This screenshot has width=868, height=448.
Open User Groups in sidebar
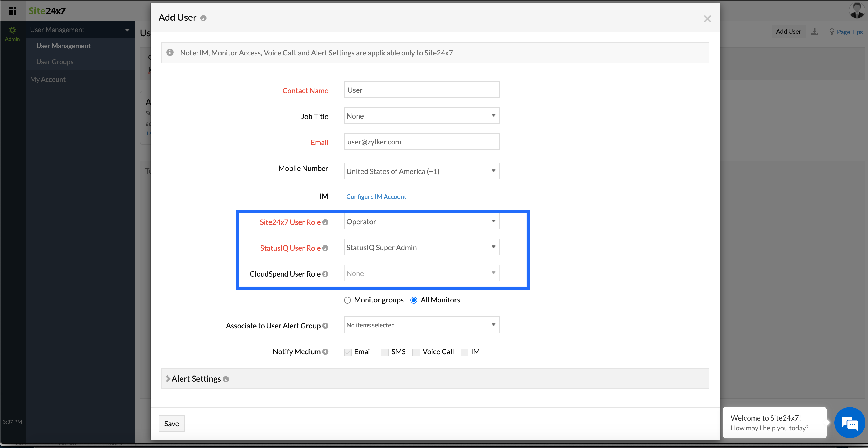[55, 62]
